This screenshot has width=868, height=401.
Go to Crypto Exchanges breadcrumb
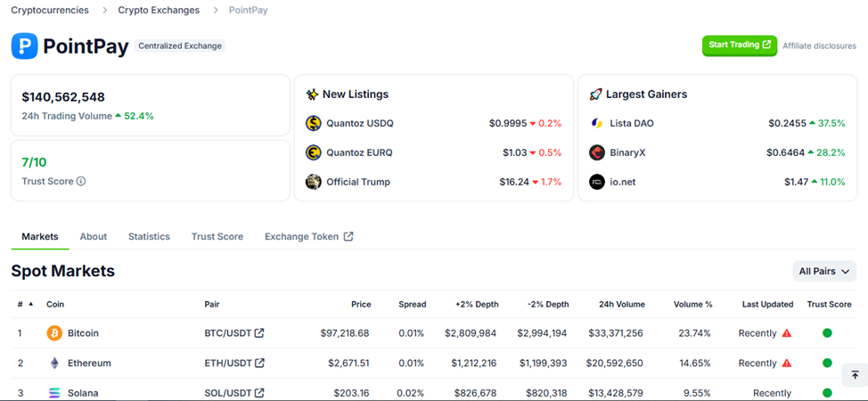(160, 11)
